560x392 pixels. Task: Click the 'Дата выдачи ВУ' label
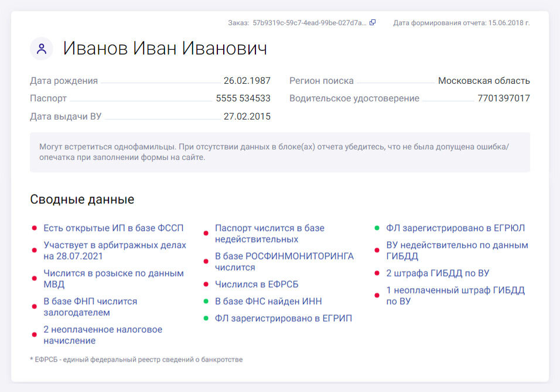tap(66, 117)
